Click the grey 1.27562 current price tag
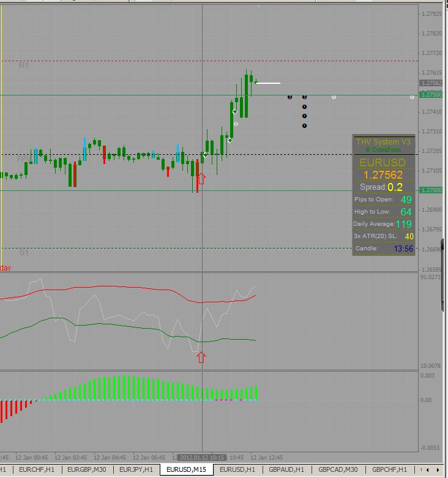This screenshot has height=478, width=448. tap(431, 83)
